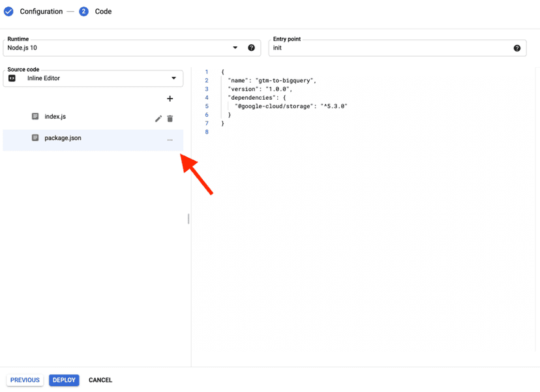Screen dimensions: 540x392
Task: Click CANCEL to abort deployment
Action: coord(100,380)
